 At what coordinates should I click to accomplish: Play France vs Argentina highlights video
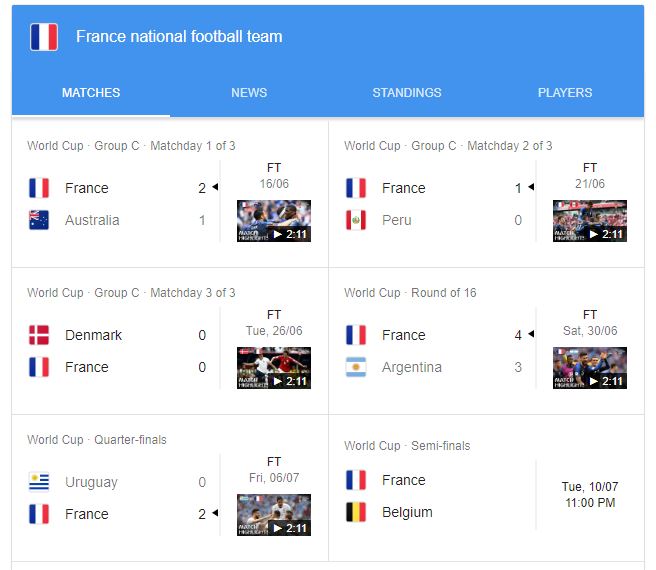coord(590,368)
